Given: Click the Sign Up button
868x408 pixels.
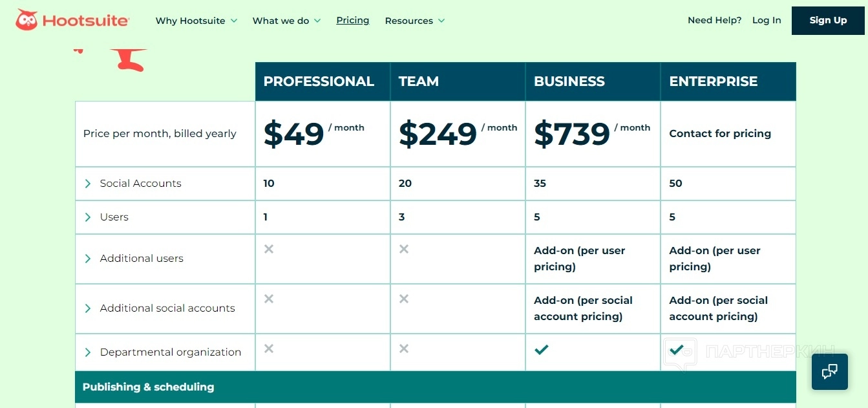Looking at the screenshot, I should coord(828,21).
